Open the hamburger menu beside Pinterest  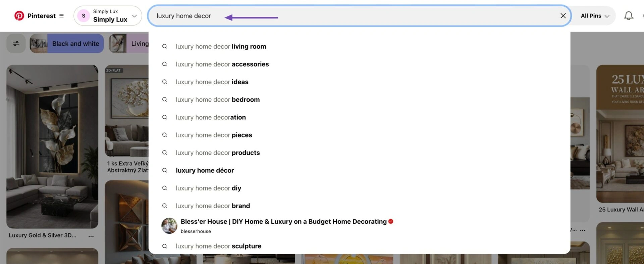(61, 16)
